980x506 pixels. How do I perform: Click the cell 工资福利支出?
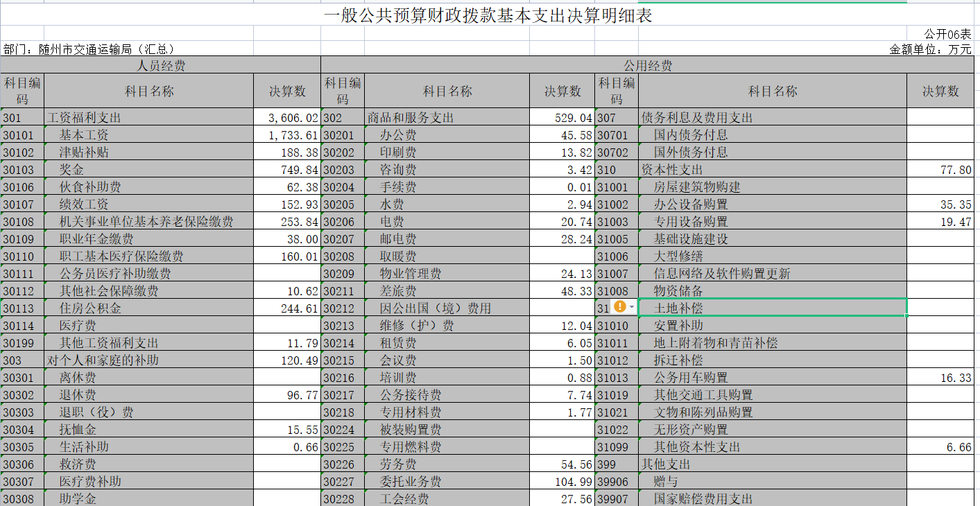coord(149,118)
